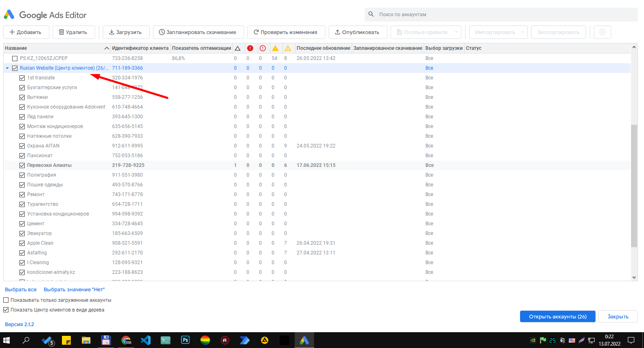Click Проверить изменения button
Viewport: 644px width, 348px height.
click(x=286, y=32)
